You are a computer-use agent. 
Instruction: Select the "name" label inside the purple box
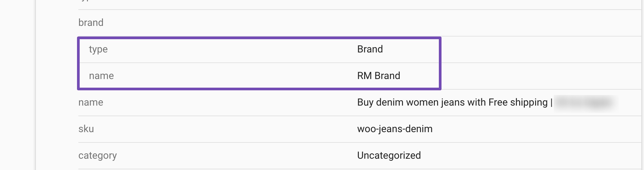point(101,76)
